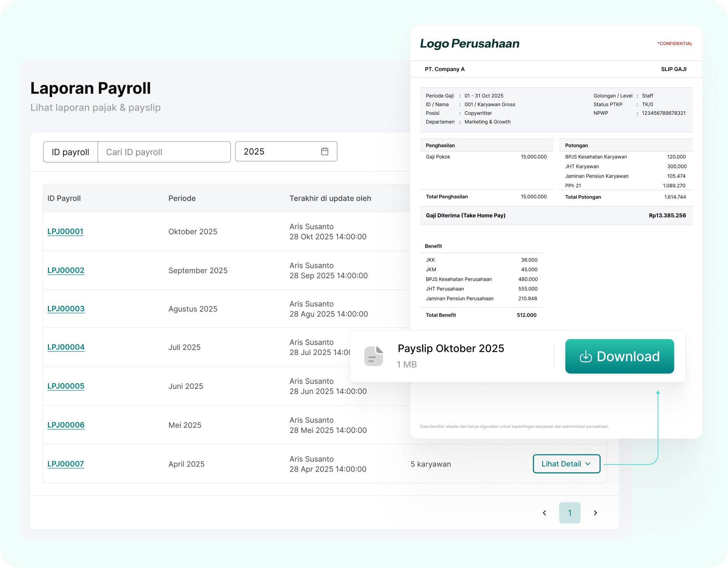Expand Lihat Detail for April 2025
728x568 pixels.
pyautogui.click(x=566, y=464)
